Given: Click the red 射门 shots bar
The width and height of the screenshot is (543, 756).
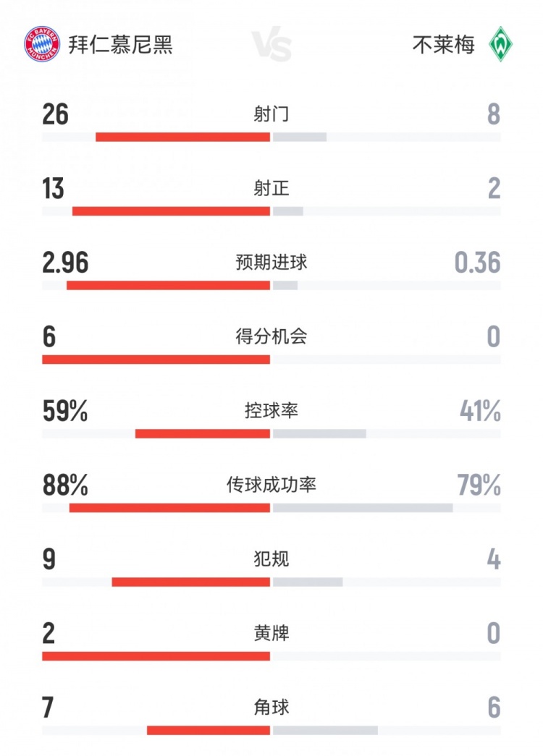Looking at the screenshot, I should 182,137.
